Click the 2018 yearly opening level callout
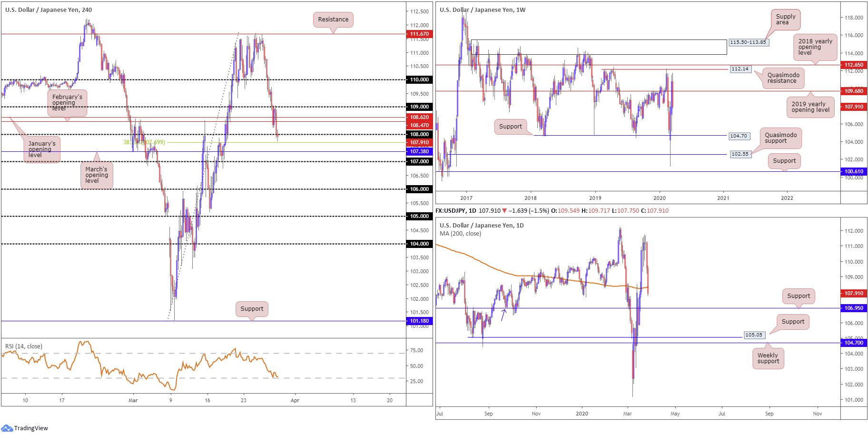868x435 pixels. (815, 47)
